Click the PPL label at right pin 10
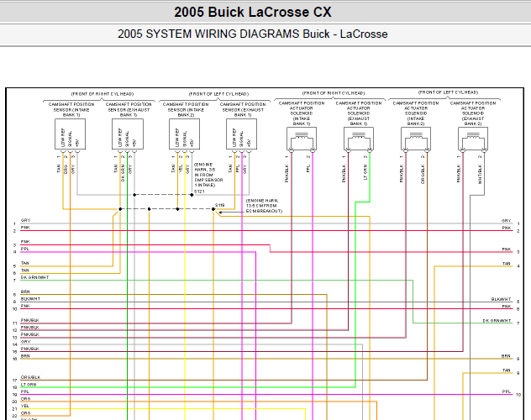 pos(507,392)
